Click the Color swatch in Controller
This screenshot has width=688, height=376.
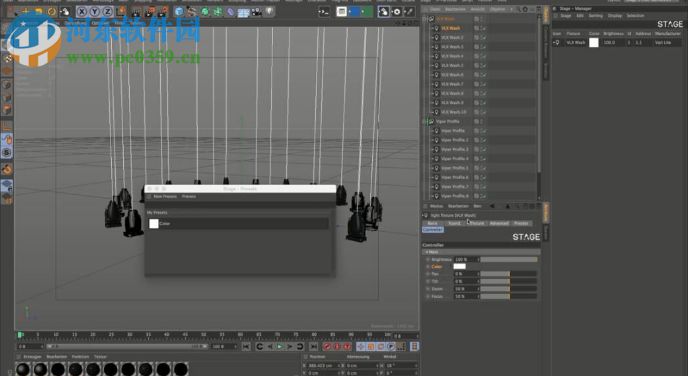459,266
